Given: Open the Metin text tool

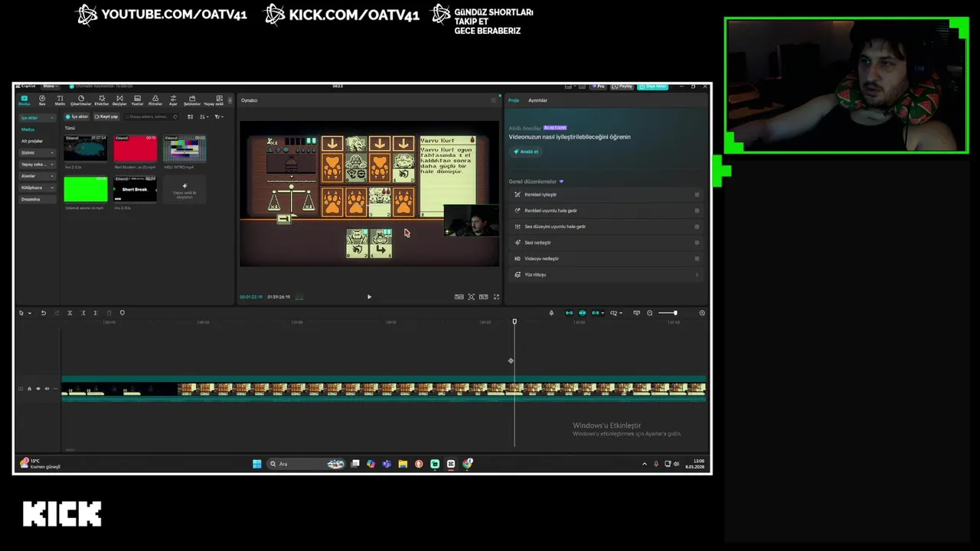Looking at the screenshot, I should (60, 100).
